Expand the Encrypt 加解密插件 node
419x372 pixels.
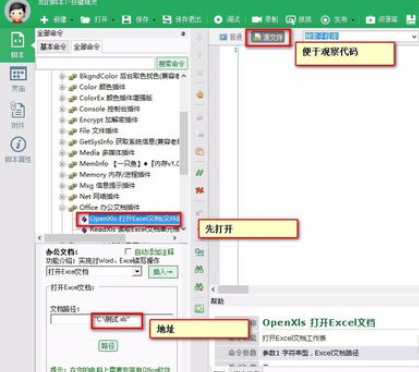pyautogui.click(x=62, y=120)
